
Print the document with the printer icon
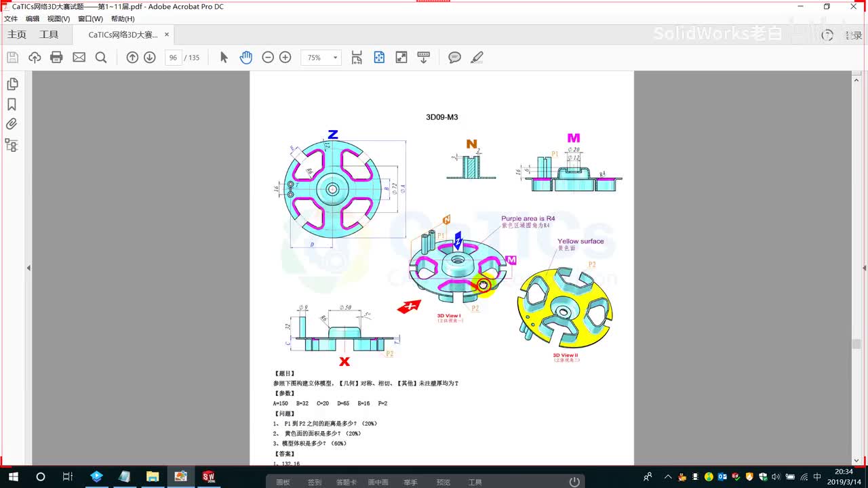(x=56, y=58)
